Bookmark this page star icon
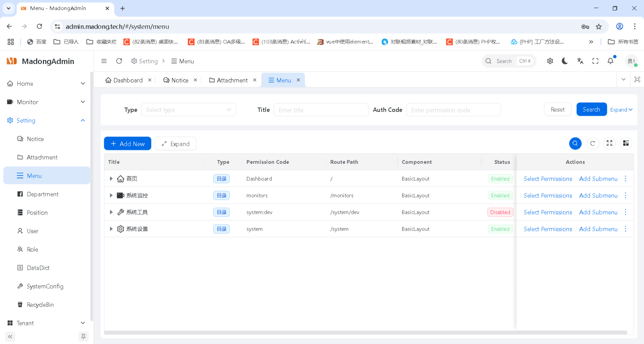The height and width of the screenshot is (344, 644). point(599,26)
